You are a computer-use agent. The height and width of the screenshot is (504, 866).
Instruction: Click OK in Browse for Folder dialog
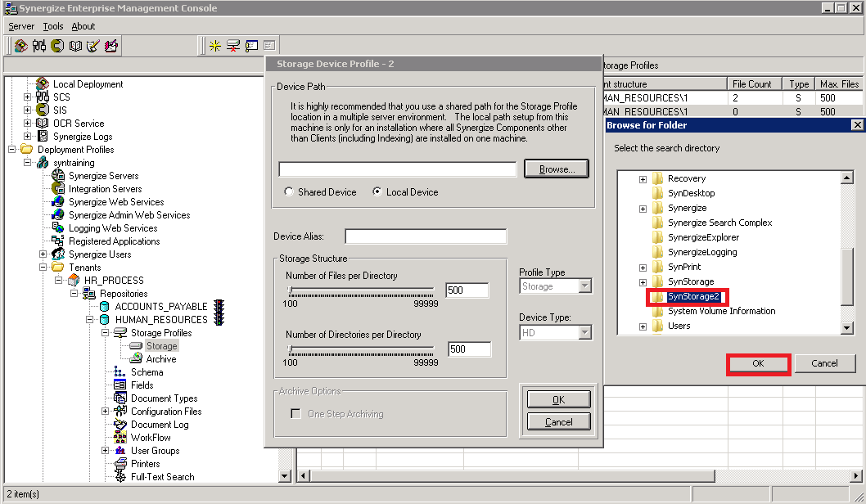[x=758, y=364]
